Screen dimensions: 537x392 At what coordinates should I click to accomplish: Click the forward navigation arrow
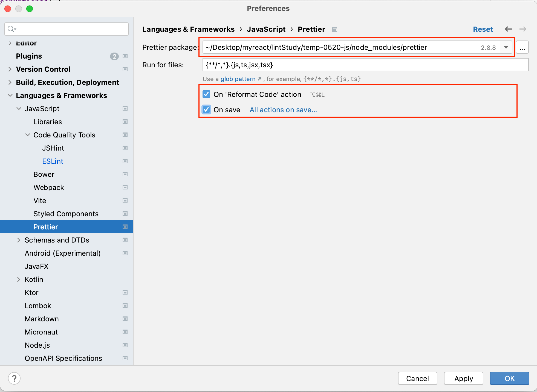pos(523,29)
